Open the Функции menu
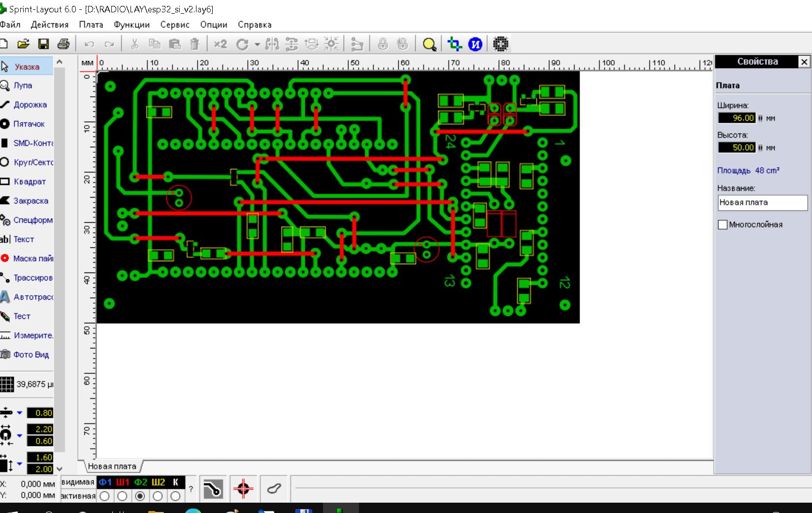The height and width of the screenshot is (513, 812). pos(131,25)
